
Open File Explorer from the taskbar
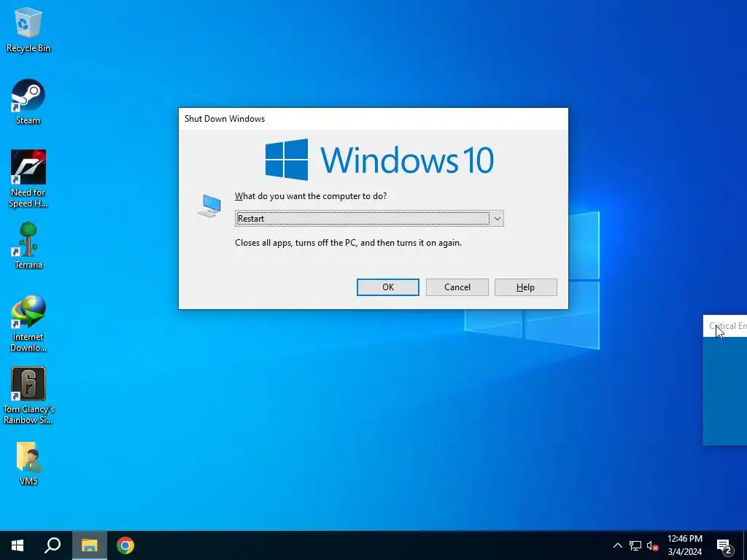[89, 545]
